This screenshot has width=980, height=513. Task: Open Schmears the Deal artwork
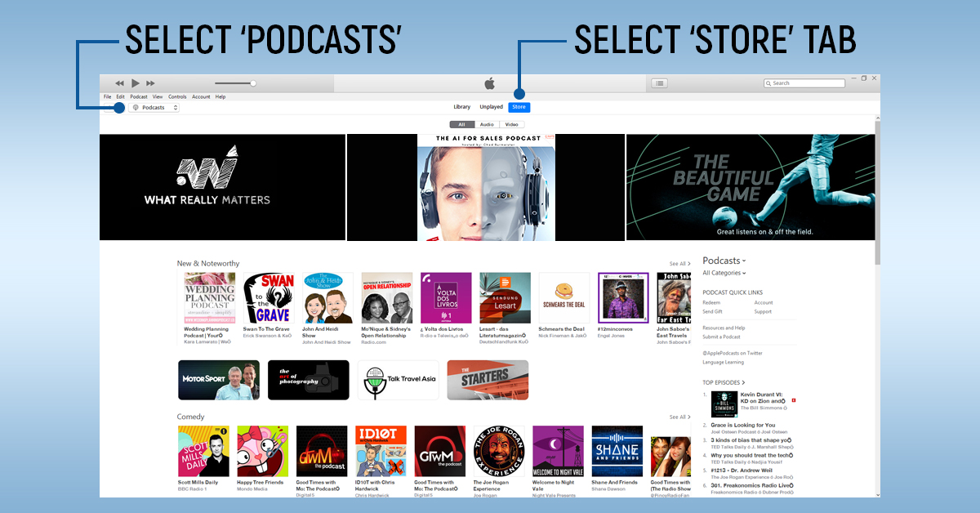(x=564, y=298)
